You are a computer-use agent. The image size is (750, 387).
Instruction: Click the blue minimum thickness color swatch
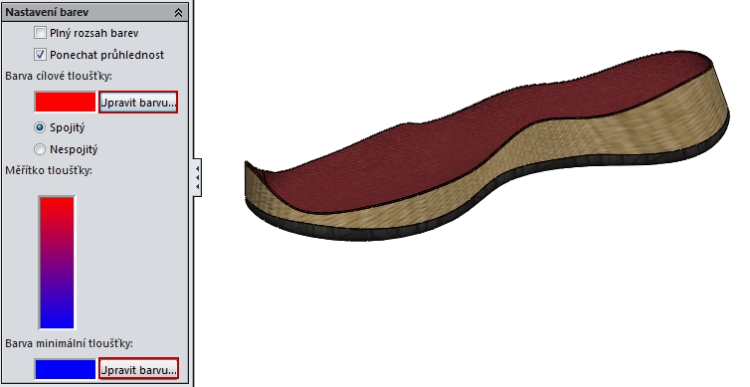tap(66, 369)
